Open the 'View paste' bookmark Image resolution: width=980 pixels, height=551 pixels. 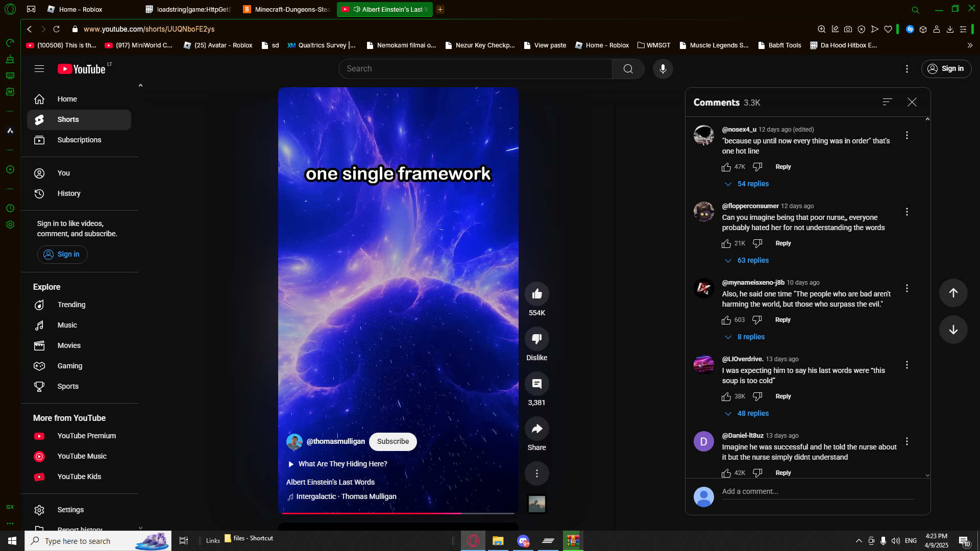(x=545, y=45)
